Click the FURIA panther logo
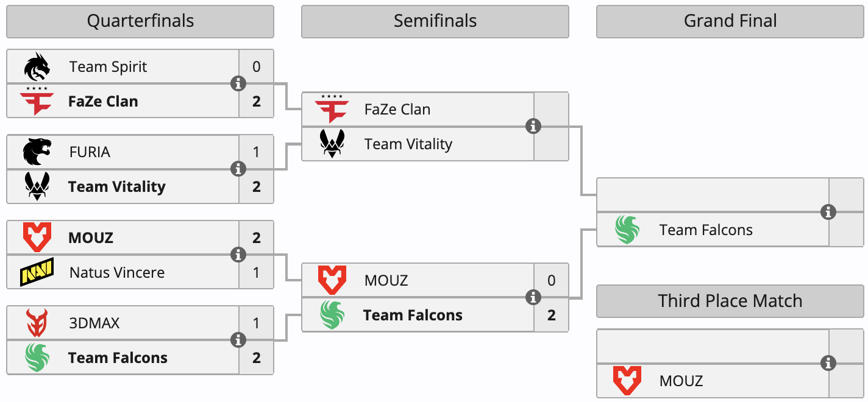The height and width of the screenshot is (402, 868). (37, 152)
